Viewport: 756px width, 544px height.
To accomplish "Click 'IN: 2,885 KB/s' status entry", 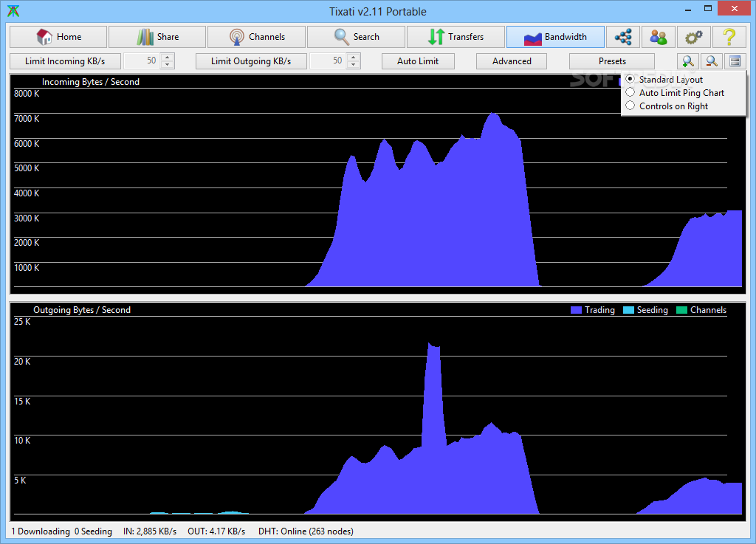I will [150, 531].
